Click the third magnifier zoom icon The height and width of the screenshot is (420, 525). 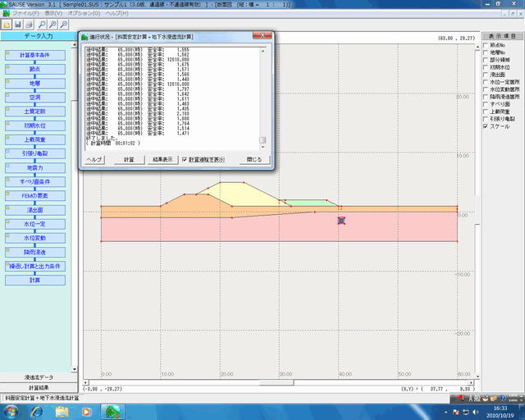point(64,25)
